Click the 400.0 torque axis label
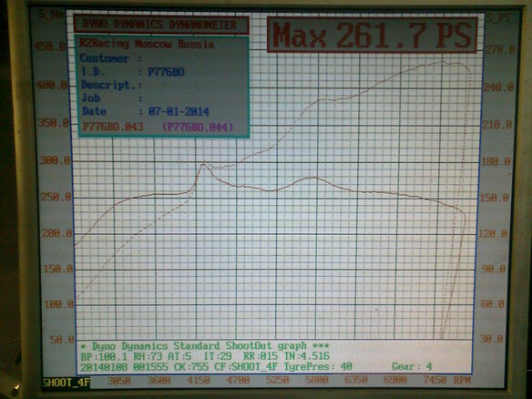Screen dimensions: 532x399 (x=52, y=85)
